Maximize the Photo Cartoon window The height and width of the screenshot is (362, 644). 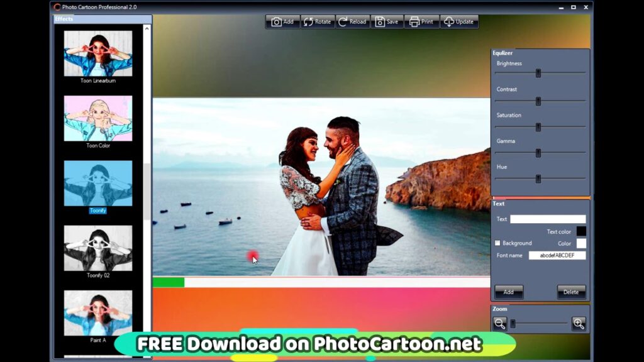[x=574, y=8]
